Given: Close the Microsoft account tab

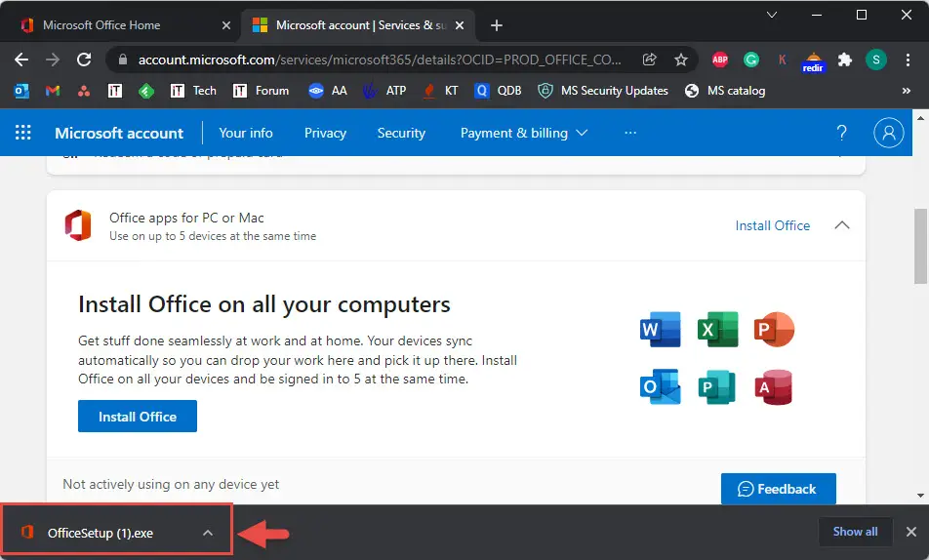Looking at the screenshot, I should coord(460,25).
